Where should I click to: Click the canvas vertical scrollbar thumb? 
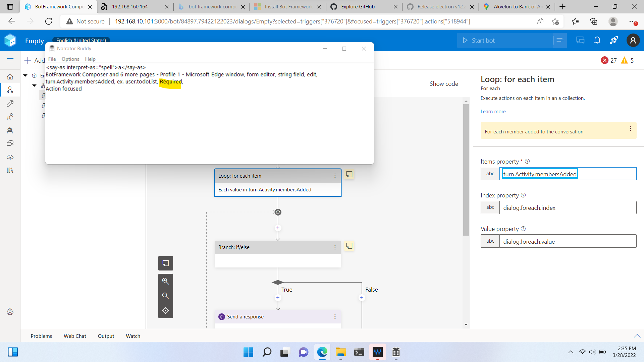466,169
